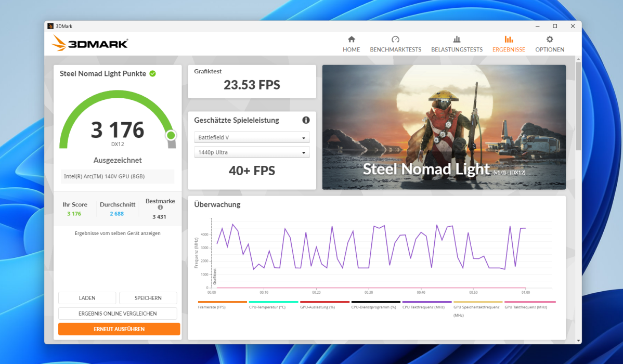Click the 3 176 score number

(x=118, y=130)
